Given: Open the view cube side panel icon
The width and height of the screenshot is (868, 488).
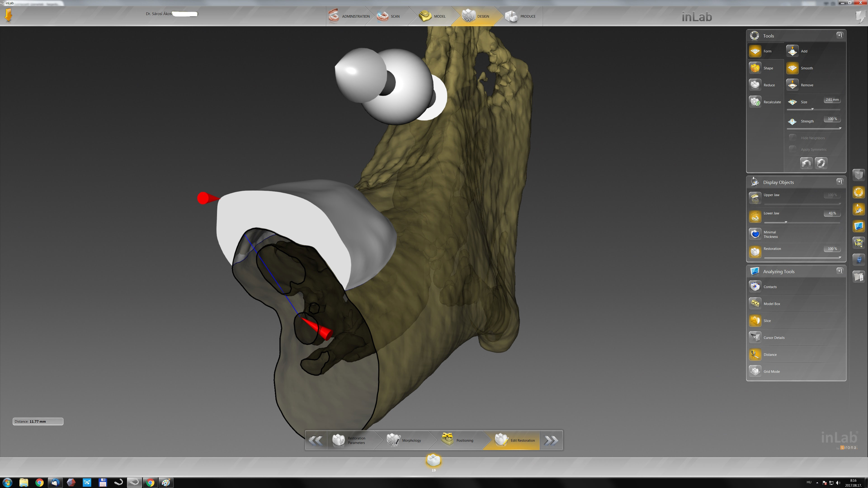Looking at the screenshot, I should pyautogui.click(x=859, y=175).
